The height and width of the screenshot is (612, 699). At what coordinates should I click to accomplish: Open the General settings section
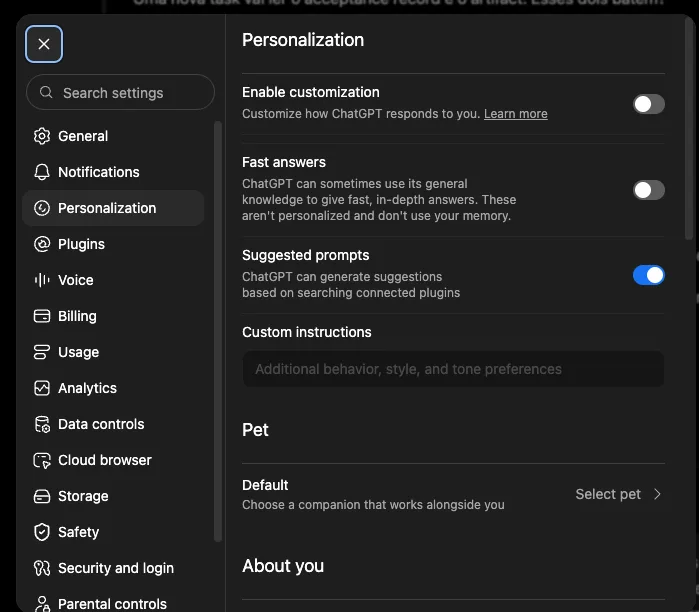pos(83,136)
